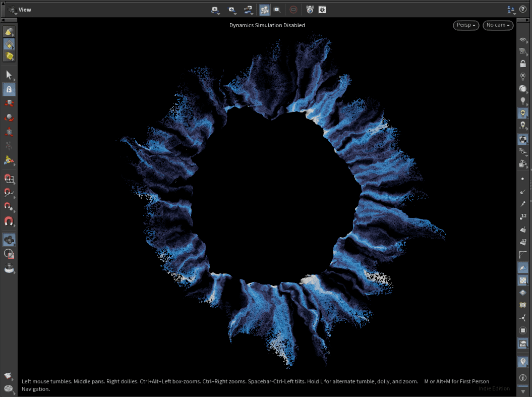This screenshot has height=397, width=532.
Task: Click the info icon at bottom of right toolbar
Action: tap(523, 377)
